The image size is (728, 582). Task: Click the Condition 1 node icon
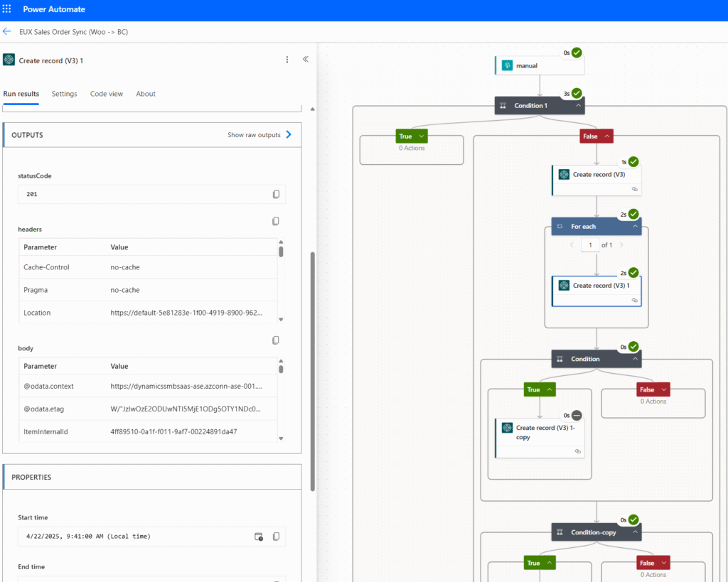(x=503, y=106)
